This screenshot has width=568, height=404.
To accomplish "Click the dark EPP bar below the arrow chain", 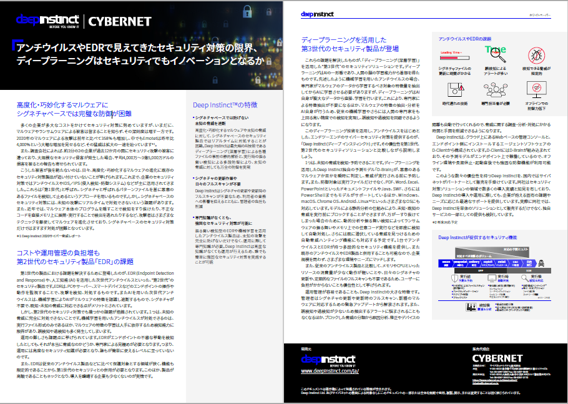I will [x=481, y=270].
